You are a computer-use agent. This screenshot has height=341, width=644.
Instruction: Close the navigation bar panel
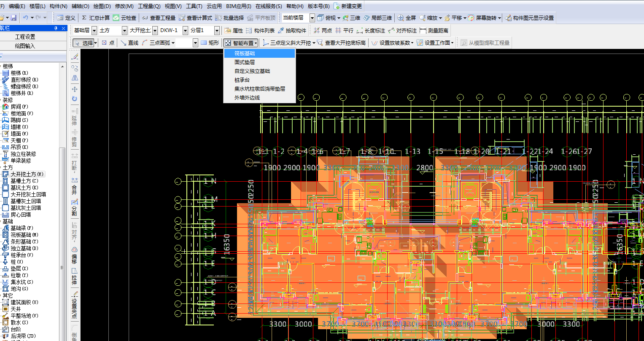(x=63, y=28)
